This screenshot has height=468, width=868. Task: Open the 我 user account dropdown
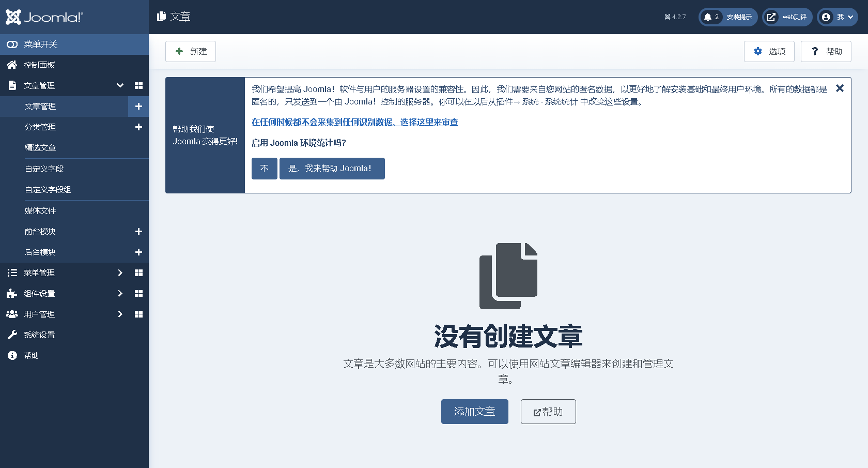pyautogui.click(x=838, y=17)
